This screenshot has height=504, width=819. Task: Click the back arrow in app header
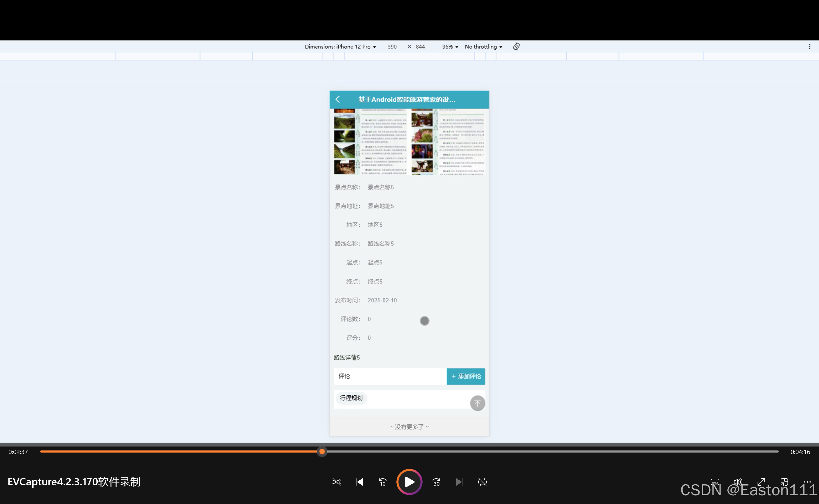pyautogui.click(x=338, y=99)
